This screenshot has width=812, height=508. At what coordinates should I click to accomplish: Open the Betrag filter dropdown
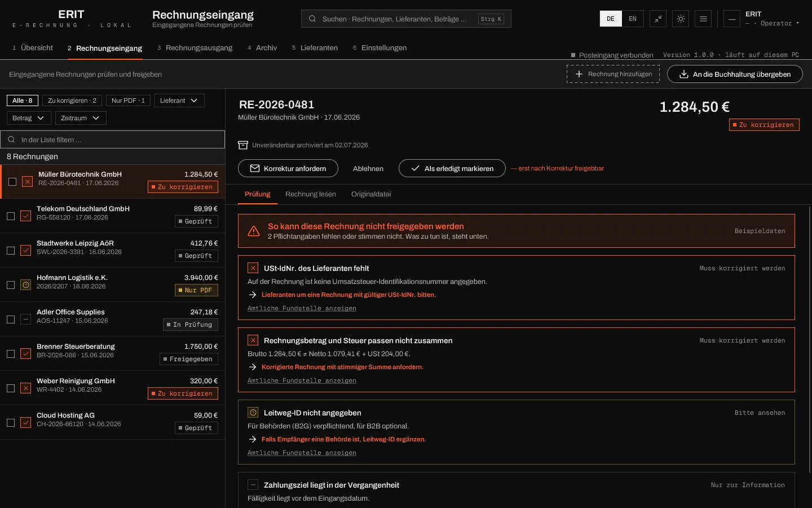click(x=29, y=118)
